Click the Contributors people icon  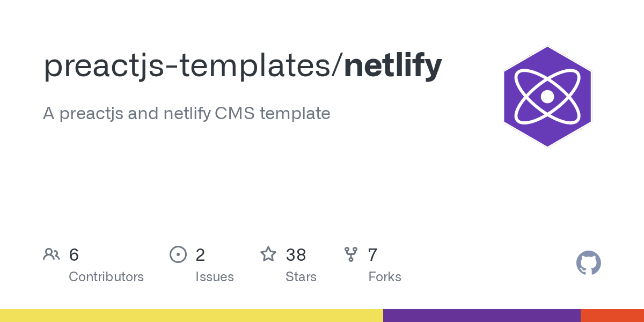point(52,254)
